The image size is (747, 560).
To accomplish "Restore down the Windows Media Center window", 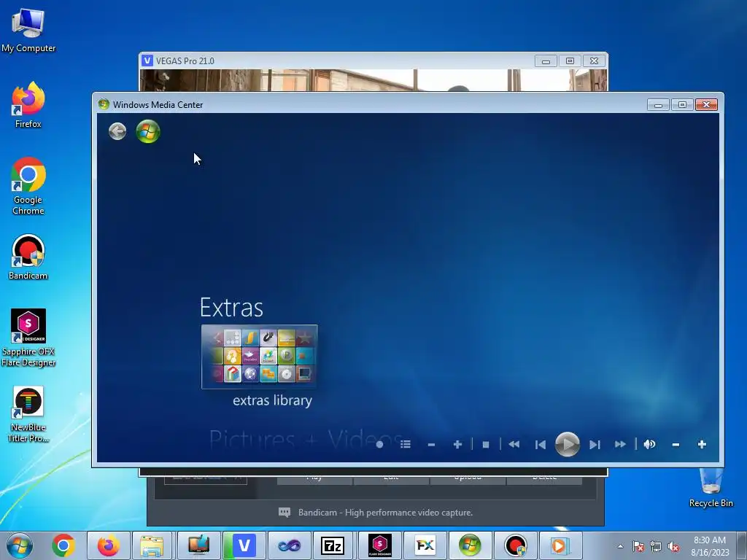I will pyautogui.click(x=682, y=105).
